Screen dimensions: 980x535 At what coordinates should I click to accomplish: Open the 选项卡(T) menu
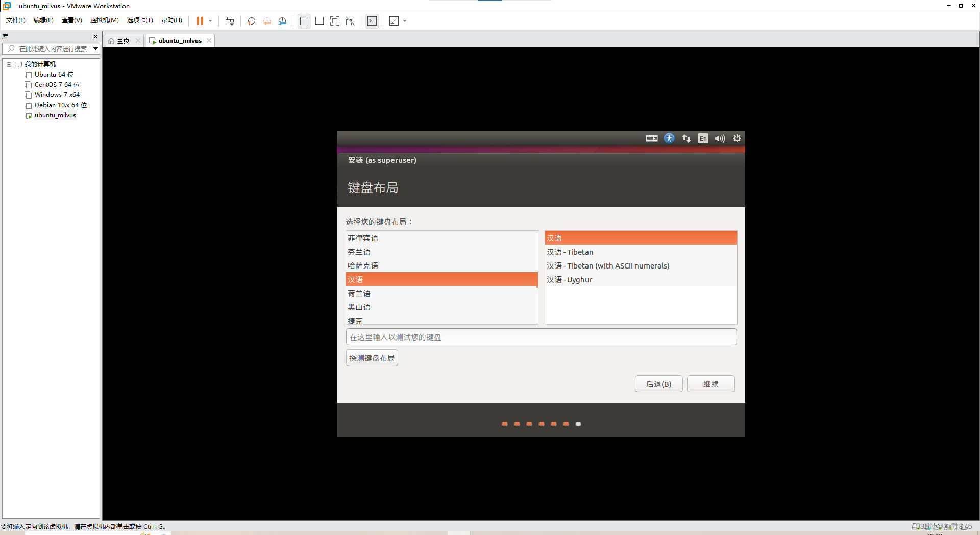coord(140,20)
